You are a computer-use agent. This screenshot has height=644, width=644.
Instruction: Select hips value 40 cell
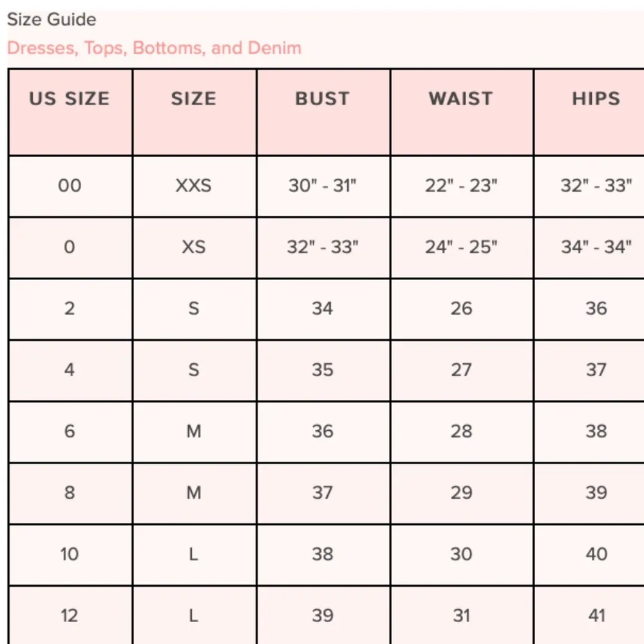tap(596, 554)
